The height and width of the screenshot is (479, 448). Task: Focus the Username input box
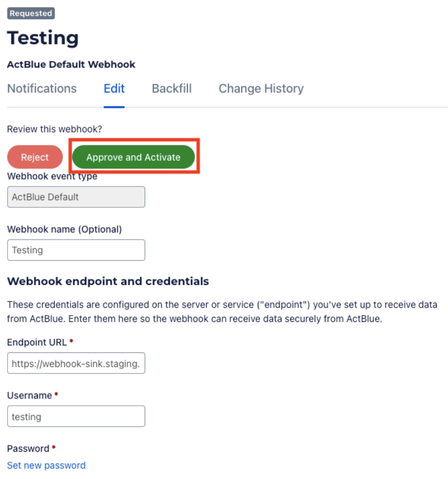76,416
